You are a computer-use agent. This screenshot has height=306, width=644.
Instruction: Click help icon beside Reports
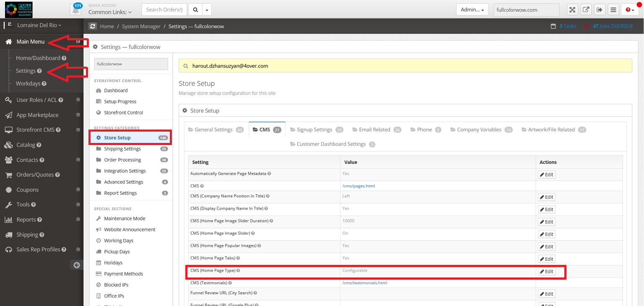(40, 220)
